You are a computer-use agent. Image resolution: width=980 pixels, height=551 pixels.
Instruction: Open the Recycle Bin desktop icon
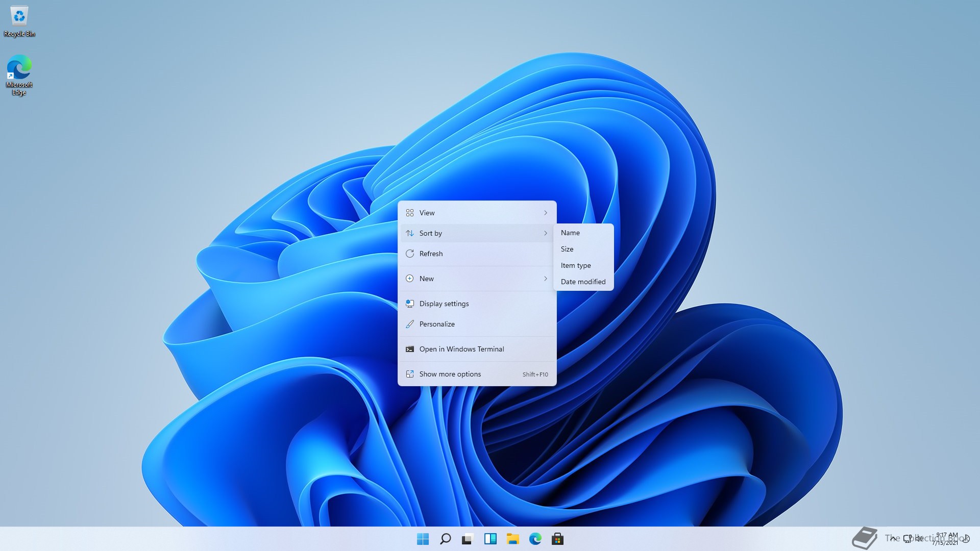(19, 21)
